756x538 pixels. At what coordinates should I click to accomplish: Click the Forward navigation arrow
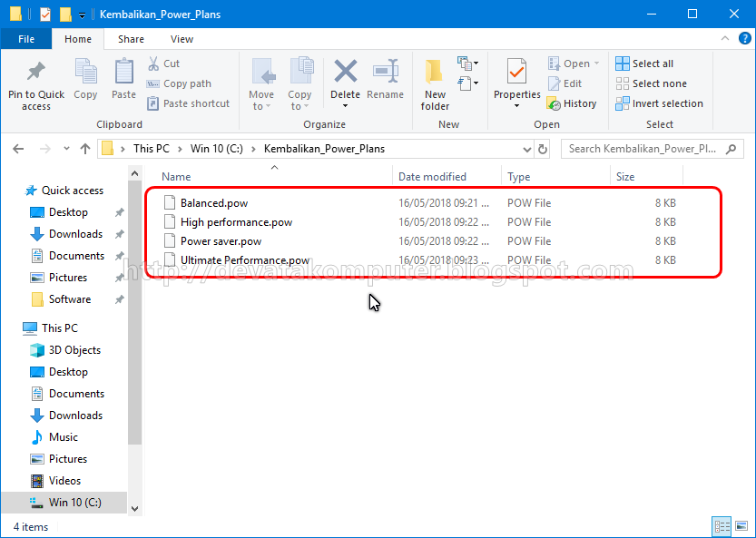(x=44, y=149)
